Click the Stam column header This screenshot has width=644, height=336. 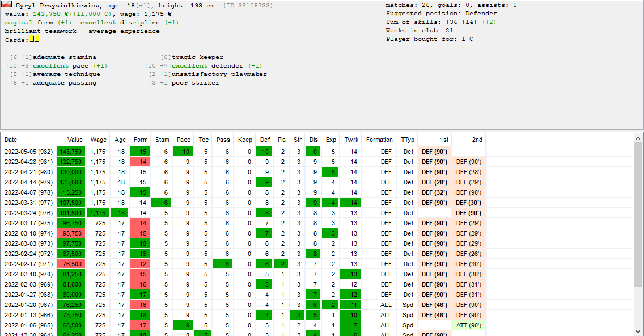pos(162,140)
